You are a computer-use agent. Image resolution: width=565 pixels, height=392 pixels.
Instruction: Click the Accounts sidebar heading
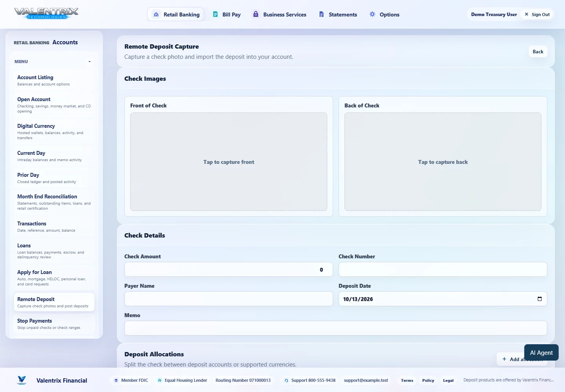[x=65, y=42]
